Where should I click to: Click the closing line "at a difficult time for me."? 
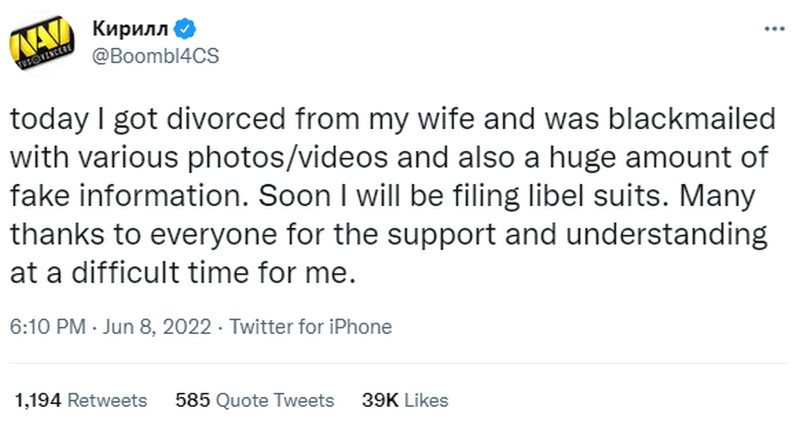pyautogui.click(x=182, y=272)
